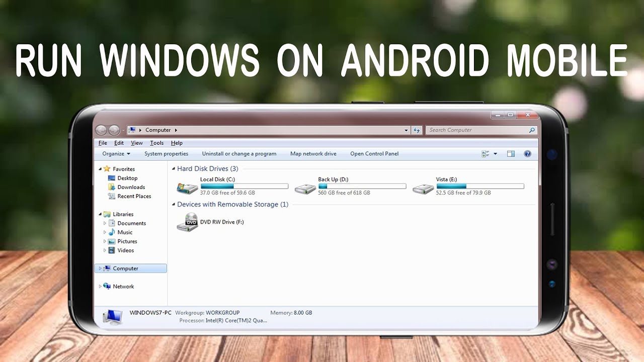Click '37.0 GB free of 59.6 GB' text
The width and height of the screenshot is (644, 362).
(x=227, y=193)
